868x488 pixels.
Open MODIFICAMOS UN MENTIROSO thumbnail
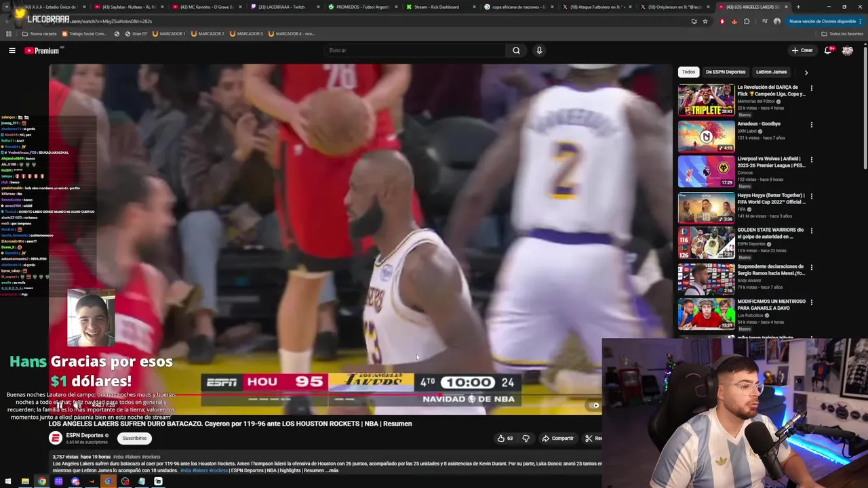pos(706,313)
